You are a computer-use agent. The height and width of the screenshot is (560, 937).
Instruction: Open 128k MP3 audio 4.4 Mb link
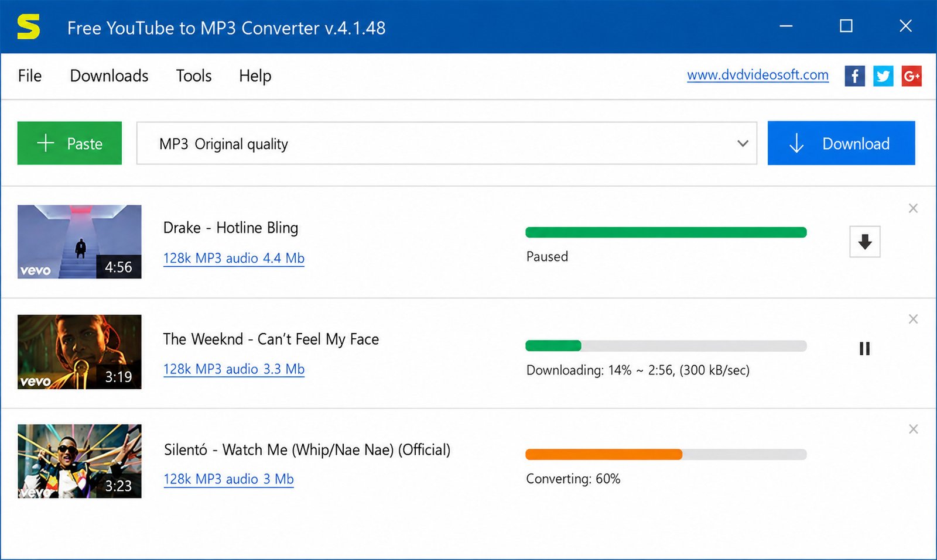pyautogui.click(x=234, y=258)
